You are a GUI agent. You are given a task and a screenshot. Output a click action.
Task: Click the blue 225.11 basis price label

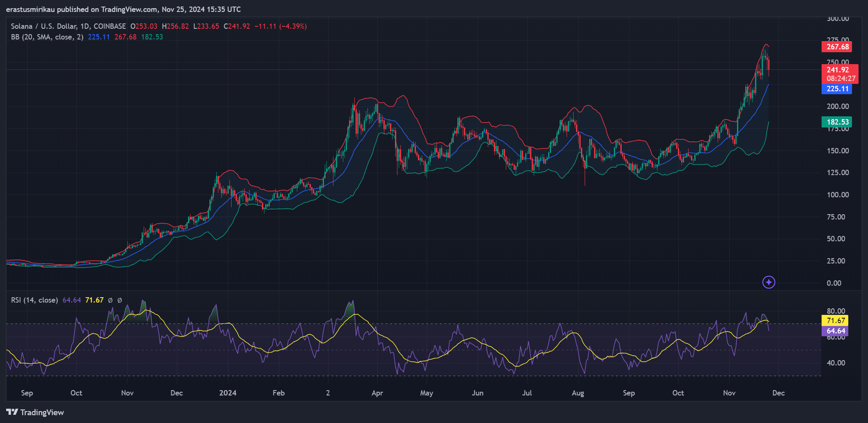(837, 89)
